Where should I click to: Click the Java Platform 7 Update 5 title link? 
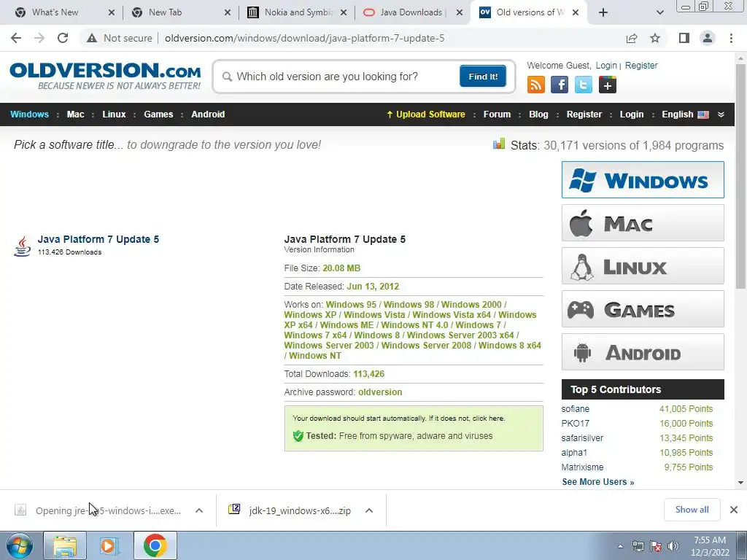click(x=98, y=239)
